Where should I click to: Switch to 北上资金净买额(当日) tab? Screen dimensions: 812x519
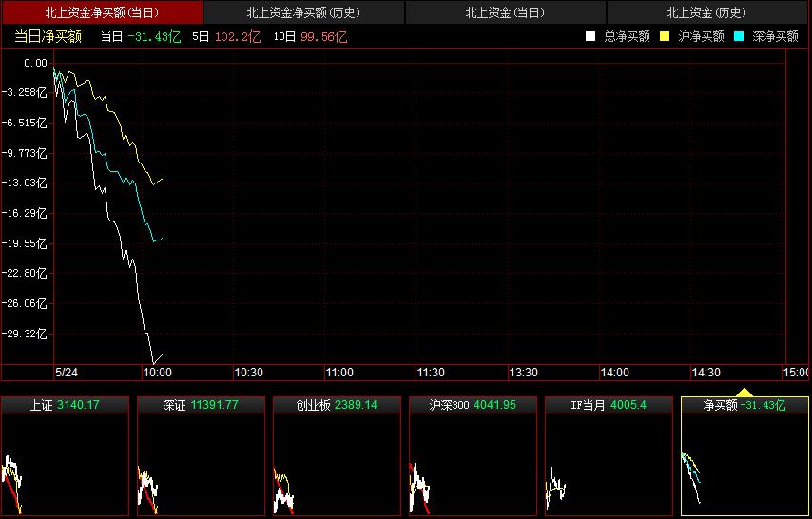[x=101, y=12]
